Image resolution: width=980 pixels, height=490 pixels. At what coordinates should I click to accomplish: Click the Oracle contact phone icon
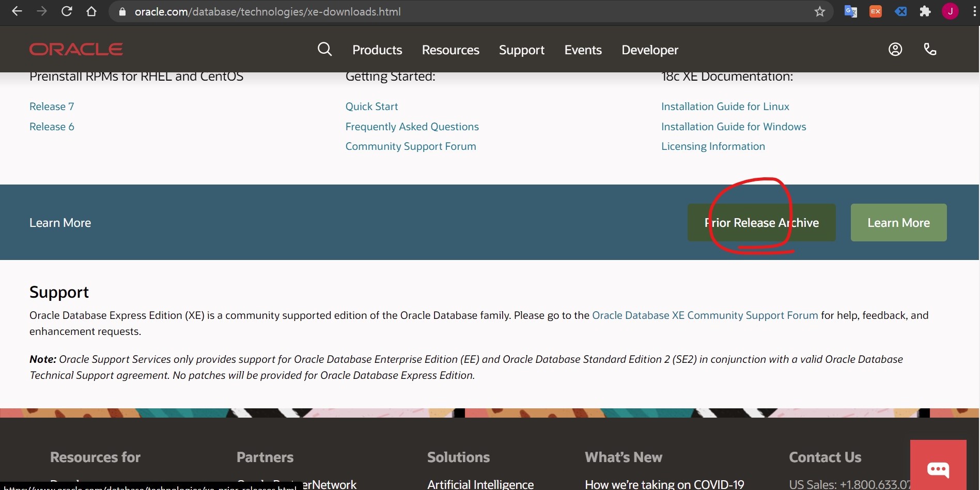coord(930,49)
